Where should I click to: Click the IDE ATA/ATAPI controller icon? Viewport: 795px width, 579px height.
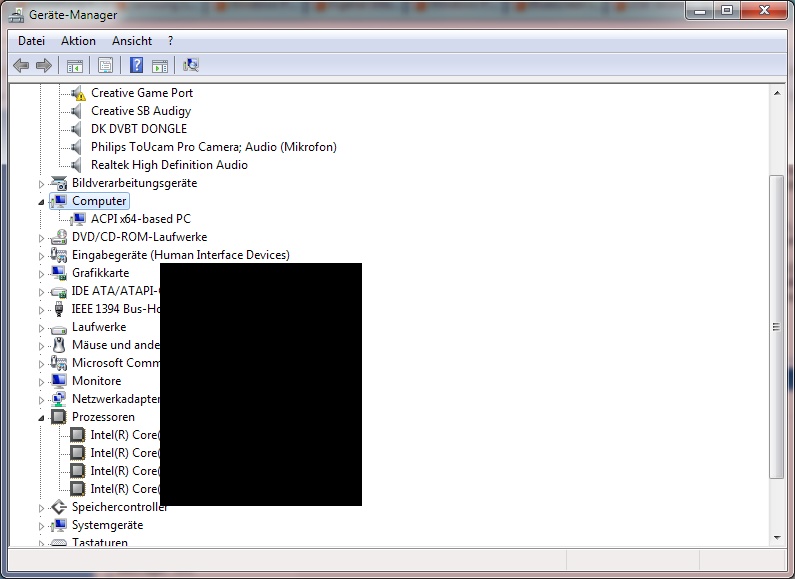pos(59,292)
